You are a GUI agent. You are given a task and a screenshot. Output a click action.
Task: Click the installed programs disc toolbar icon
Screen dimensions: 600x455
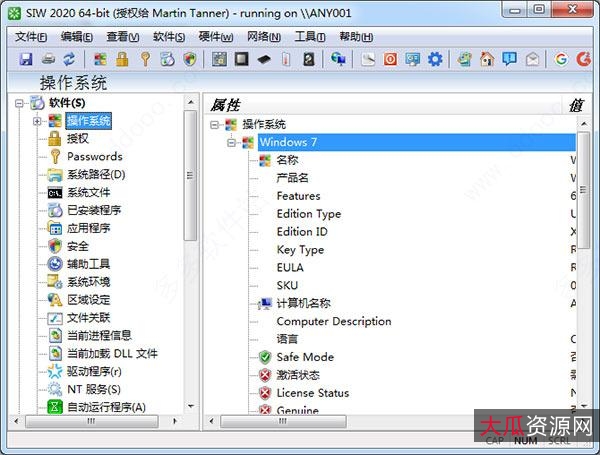point(167,59)
